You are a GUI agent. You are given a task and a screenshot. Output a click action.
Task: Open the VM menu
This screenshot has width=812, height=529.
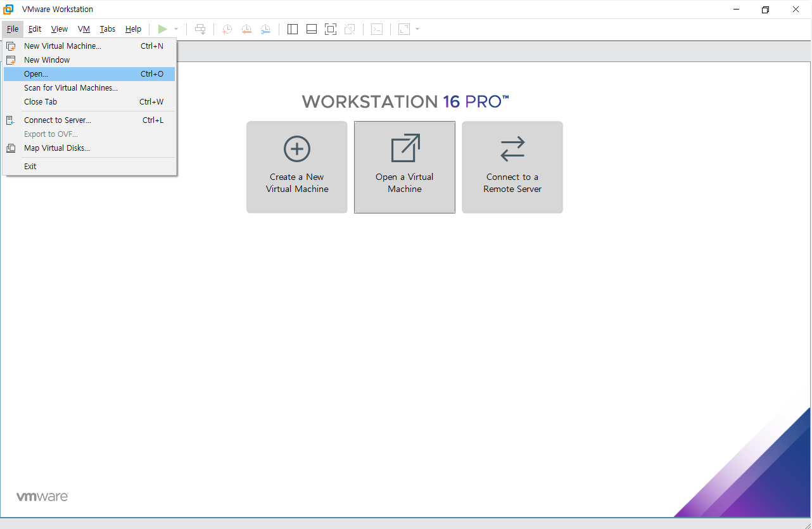(x=84, y=29)
